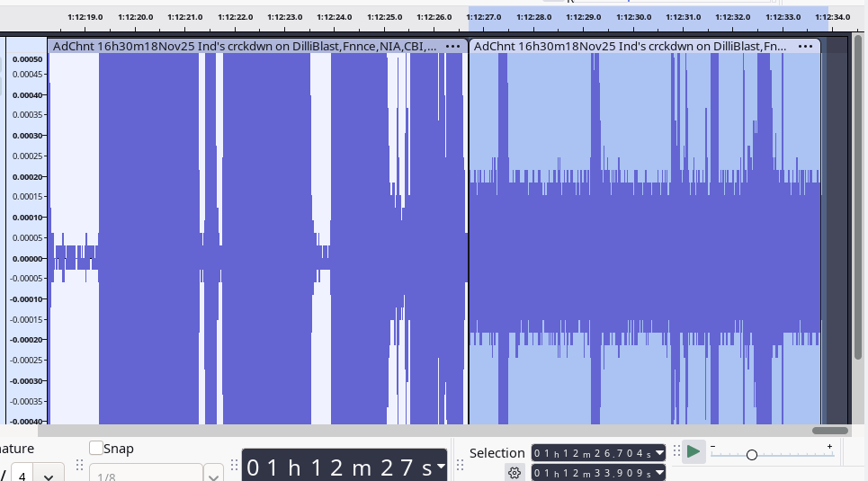Open selection start time format dropdown

click(x=659, y=452)
